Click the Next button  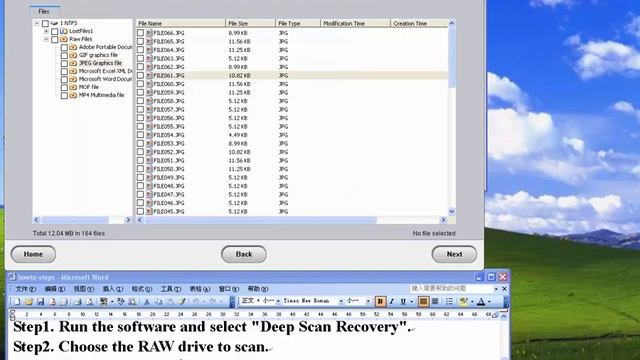click(454, 254)
